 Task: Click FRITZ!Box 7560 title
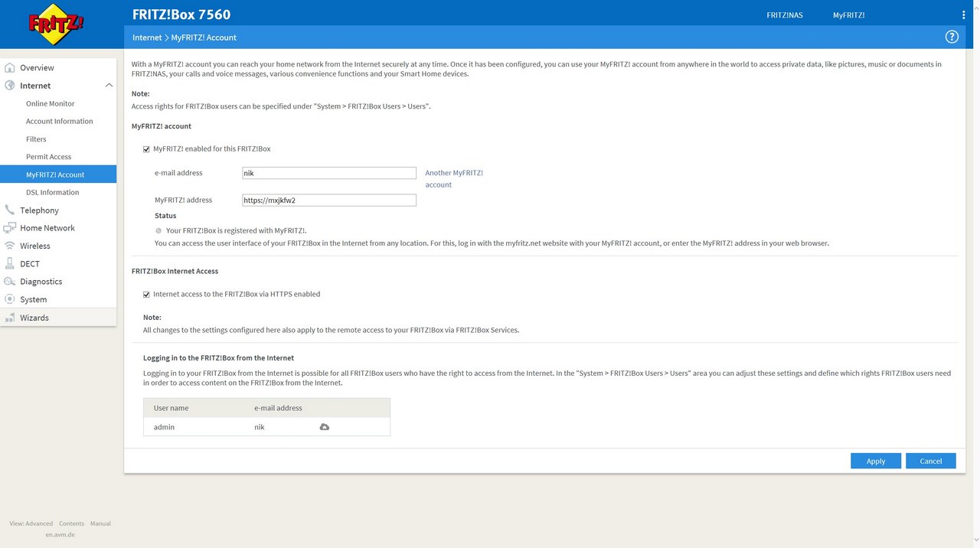[181, 14]
